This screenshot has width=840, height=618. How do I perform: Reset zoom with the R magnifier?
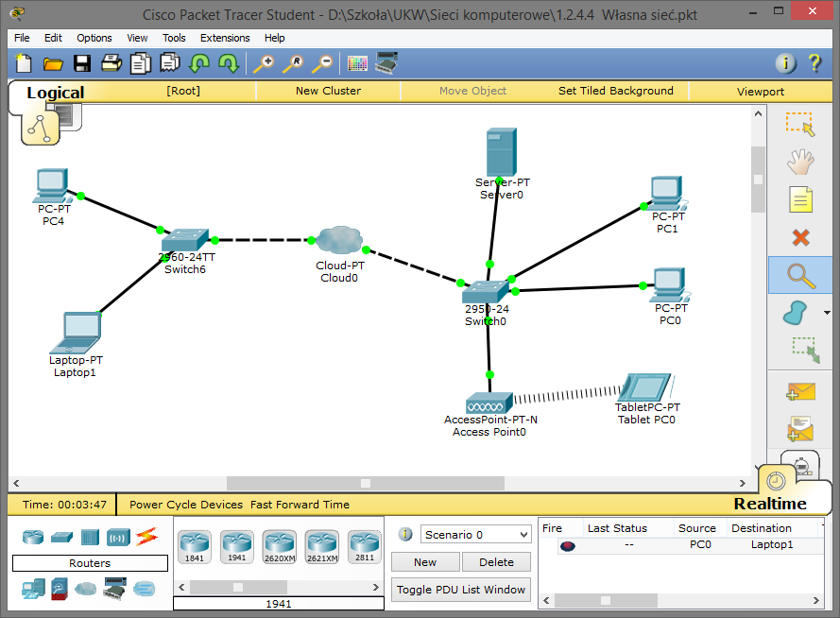click(293, 63)
